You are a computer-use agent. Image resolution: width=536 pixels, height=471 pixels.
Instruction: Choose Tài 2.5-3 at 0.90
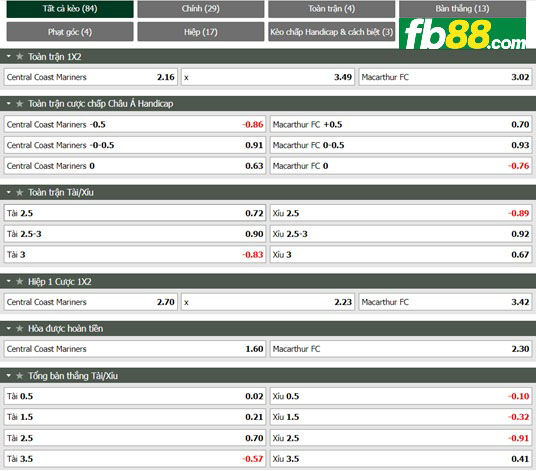135,234
